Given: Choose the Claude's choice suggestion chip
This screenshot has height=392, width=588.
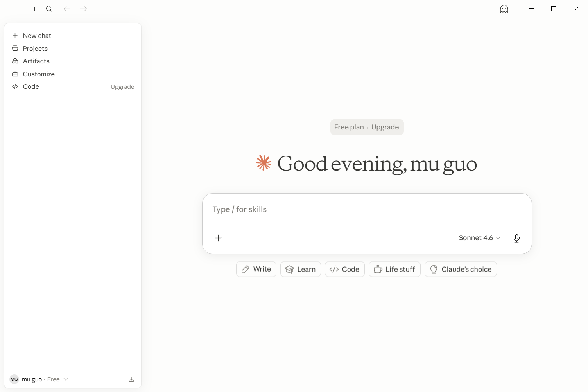Looking at the screenshot, I should point(461,269).
